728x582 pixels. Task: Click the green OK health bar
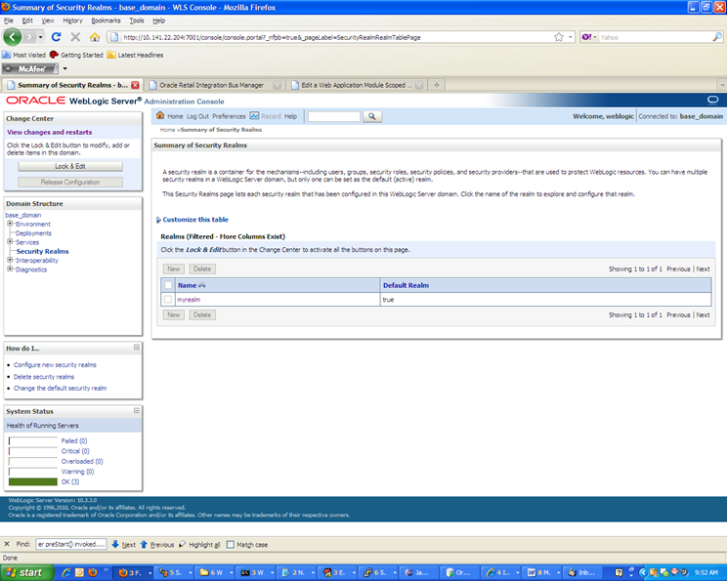coord(33,481)
